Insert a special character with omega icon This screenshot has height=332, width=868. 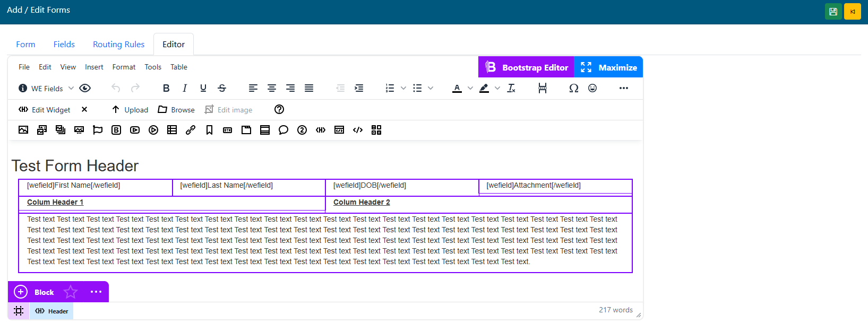(573, 89)
